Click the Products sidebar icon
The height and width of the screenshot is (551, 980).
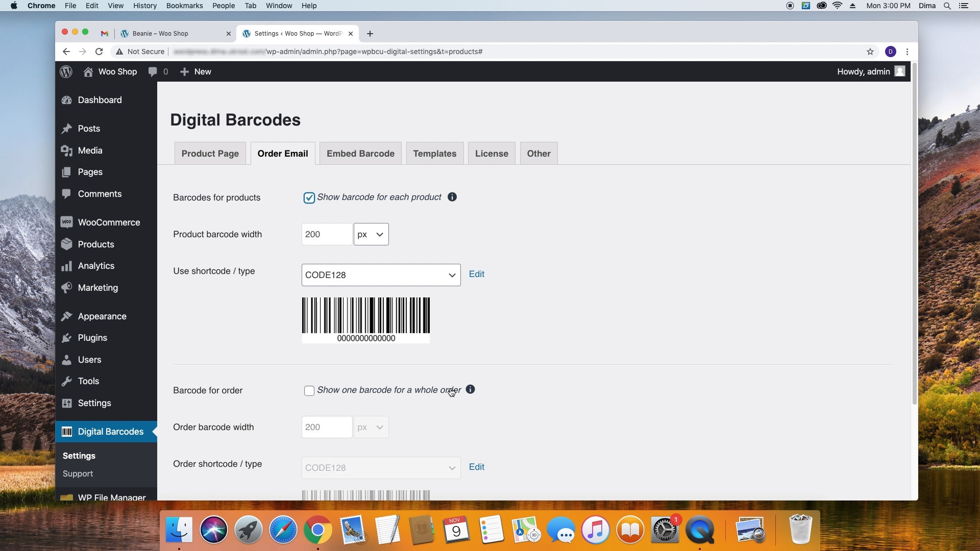click(x=67, y=243)
